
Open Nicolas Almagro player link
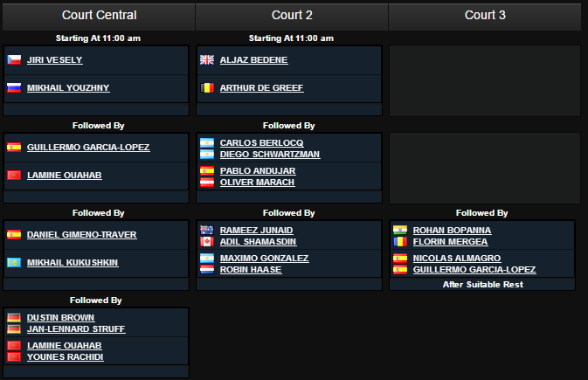point(457,258)
